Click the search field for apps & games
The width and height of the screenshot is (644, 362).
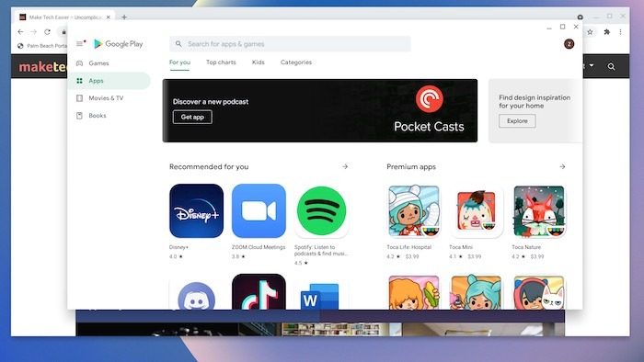[290, 44]
